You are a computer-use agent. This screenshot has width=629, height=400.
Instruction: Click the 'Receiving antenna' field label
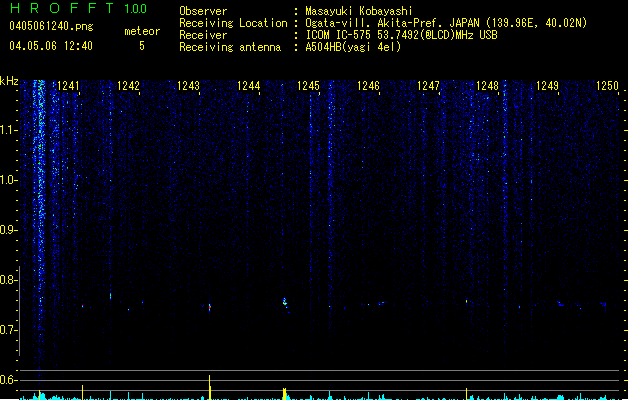(230, 47)
